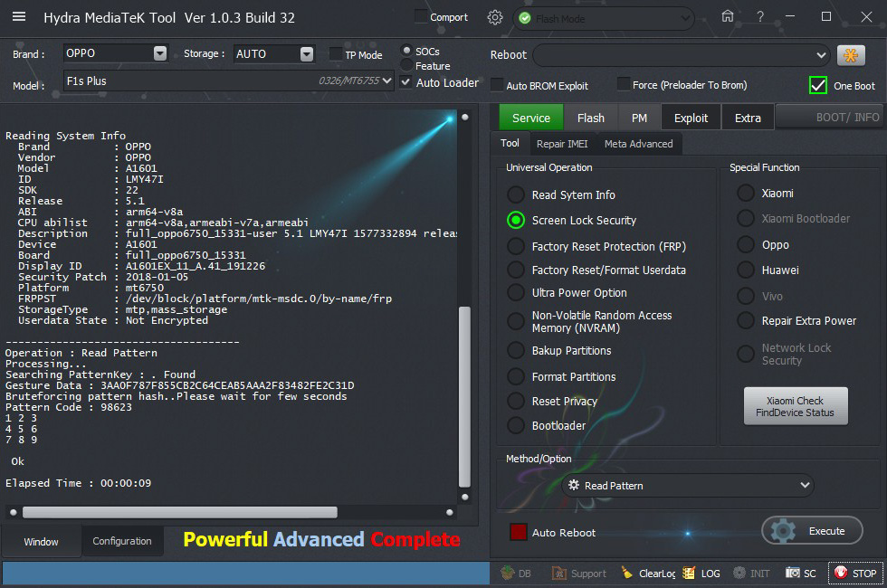Toggle the red Auto Reboot checkbox
887x588 pixels.
(x=518, y=532)
